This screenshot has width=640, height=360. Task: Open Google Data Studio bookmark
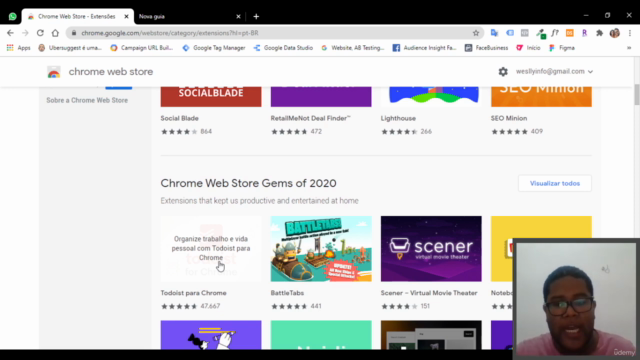coord(283,48)
